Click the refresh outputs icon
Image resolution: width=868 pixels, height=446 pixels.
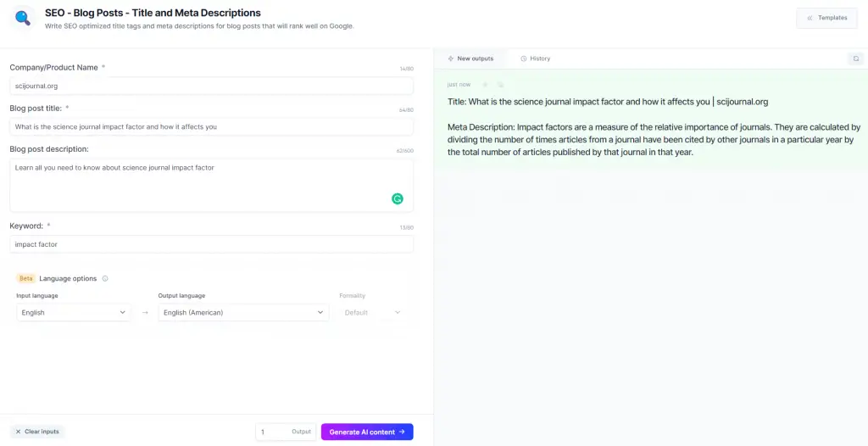tap(856, 59)
